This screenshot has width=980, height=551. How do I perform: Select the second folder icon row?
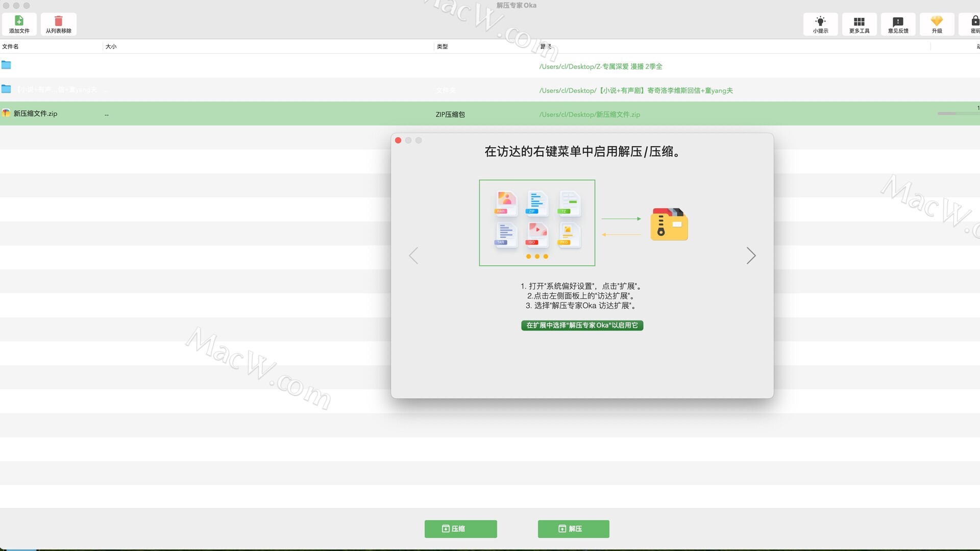coord(6,89)
